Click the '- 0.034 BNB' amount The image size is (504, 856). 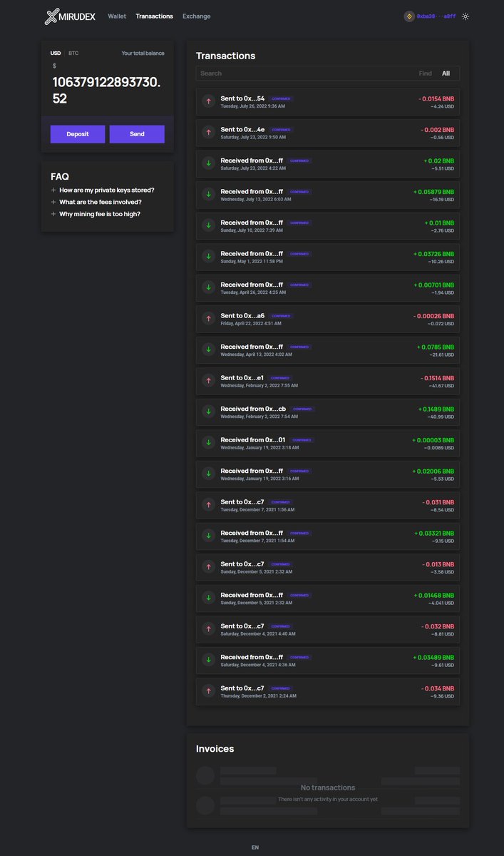point(438,688)
